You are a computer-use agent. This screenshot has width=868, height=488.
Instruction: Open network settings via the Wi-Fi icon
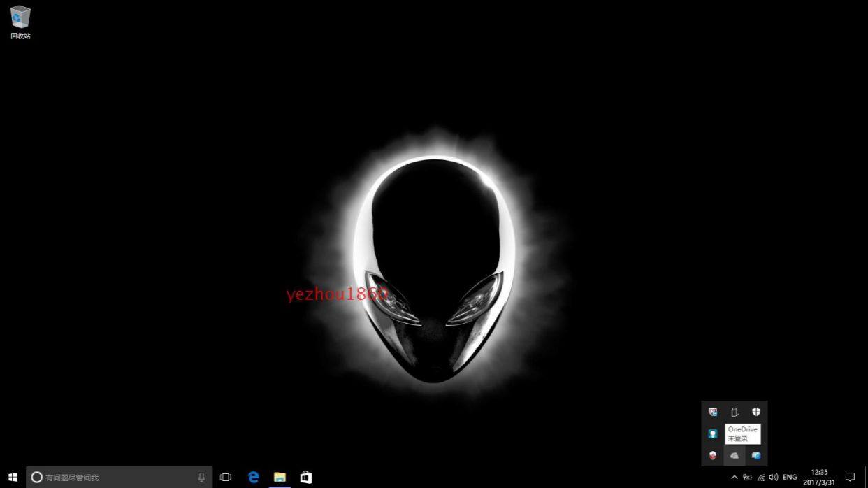(760, 477)
